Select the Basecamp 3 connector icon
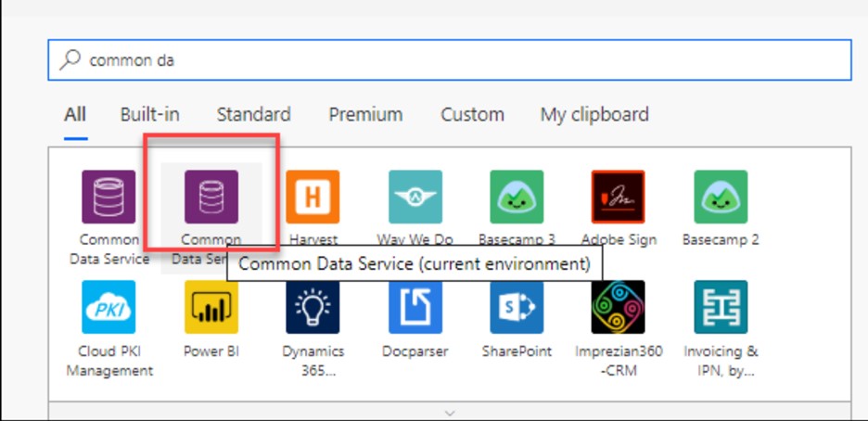This screenshot has height=421, width=868. (517, 197)
